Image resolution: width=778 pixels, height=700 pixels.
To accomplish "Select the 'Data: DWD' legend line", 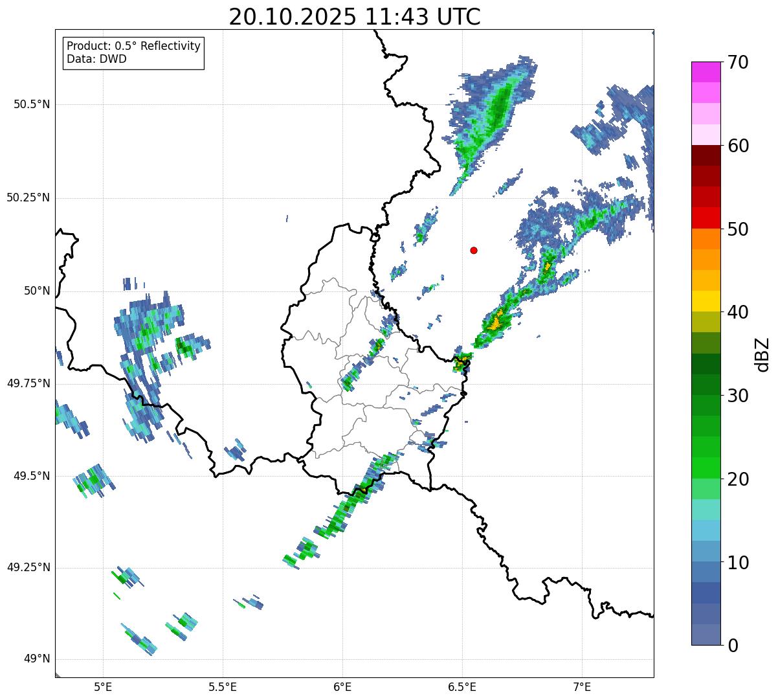I will point(96,59).
